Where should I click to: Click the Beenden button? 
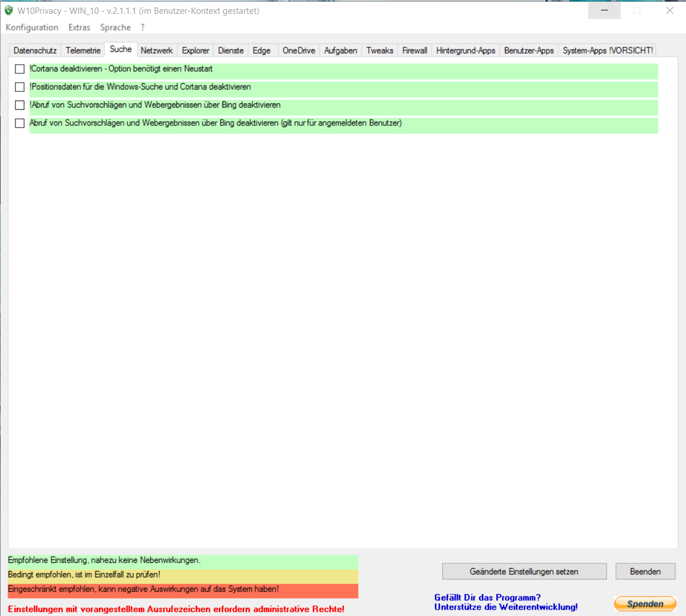click(646, 572)
